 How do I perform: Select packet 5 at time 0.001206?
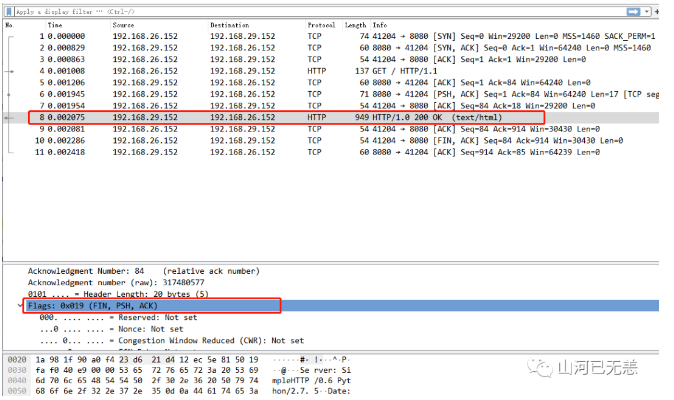331,83
